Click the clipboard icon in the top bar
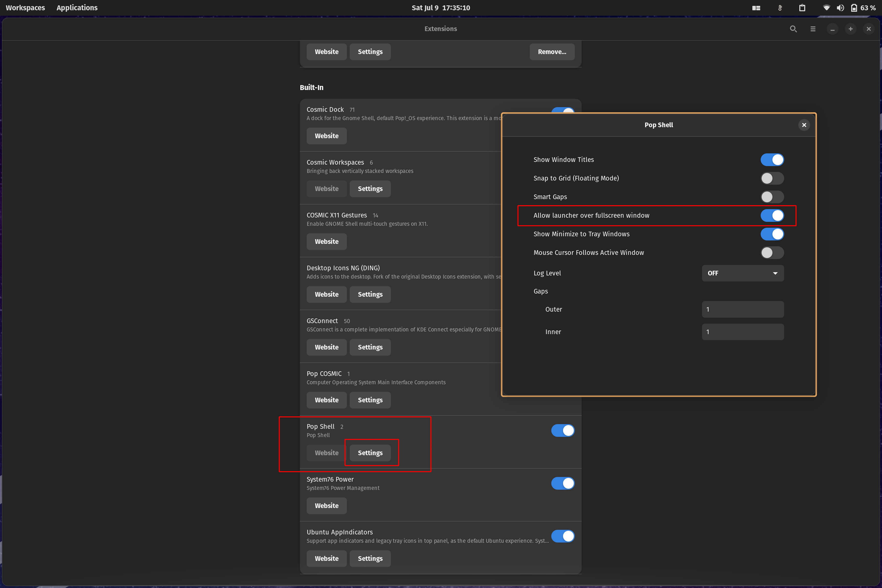Screen dimensions: 882x588 pyautogui.click(x=802, y=8)
